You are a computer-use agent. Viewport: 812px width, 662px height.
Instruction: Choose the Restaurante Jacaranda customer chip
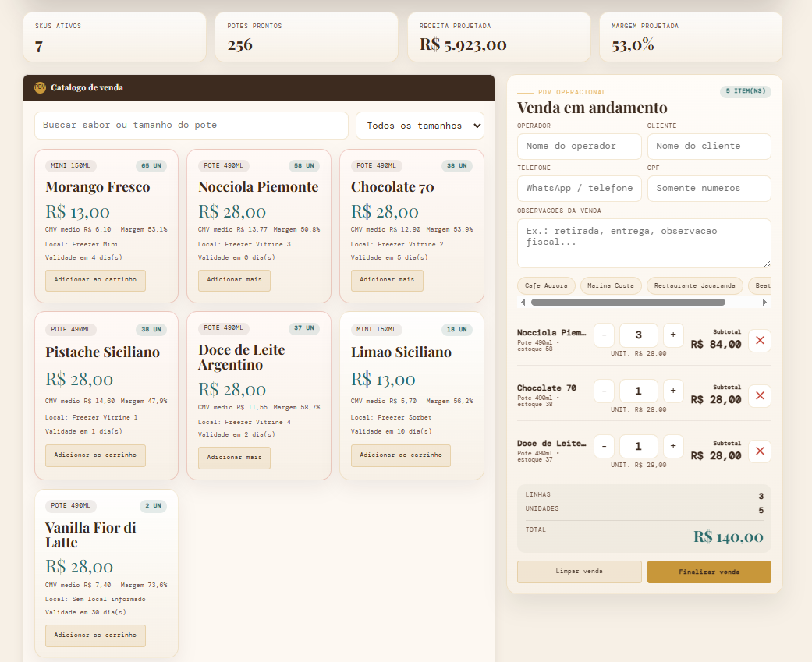[x=694, y=285]
